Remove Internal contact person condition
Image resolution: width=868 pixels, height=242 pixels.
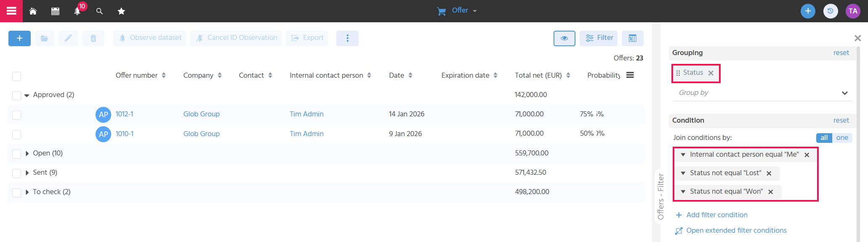coord(807,155)
